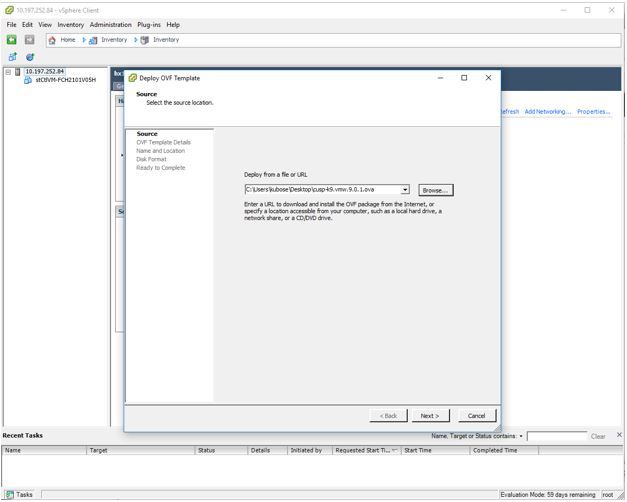The height and width of the screenshot is (502, 627).
Task: Sort tasks by Details column header
Action: coord(268,451)
